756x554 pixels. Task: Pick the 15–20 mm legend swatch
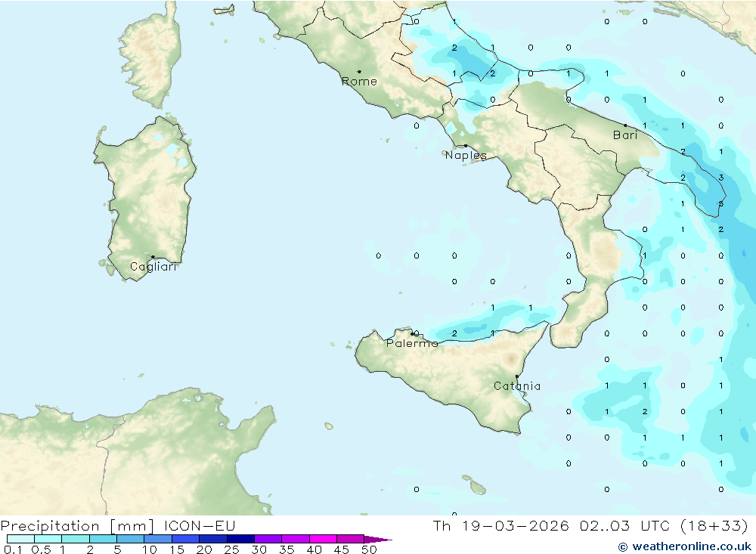tap(186, 539)
